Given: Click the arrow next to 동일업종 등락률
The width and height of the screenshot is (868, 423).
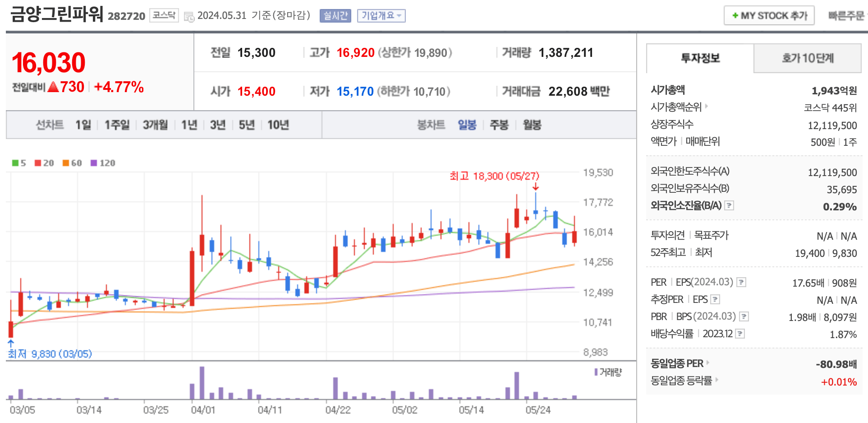Looking at the screenshot, I should [x=716, y=380].
